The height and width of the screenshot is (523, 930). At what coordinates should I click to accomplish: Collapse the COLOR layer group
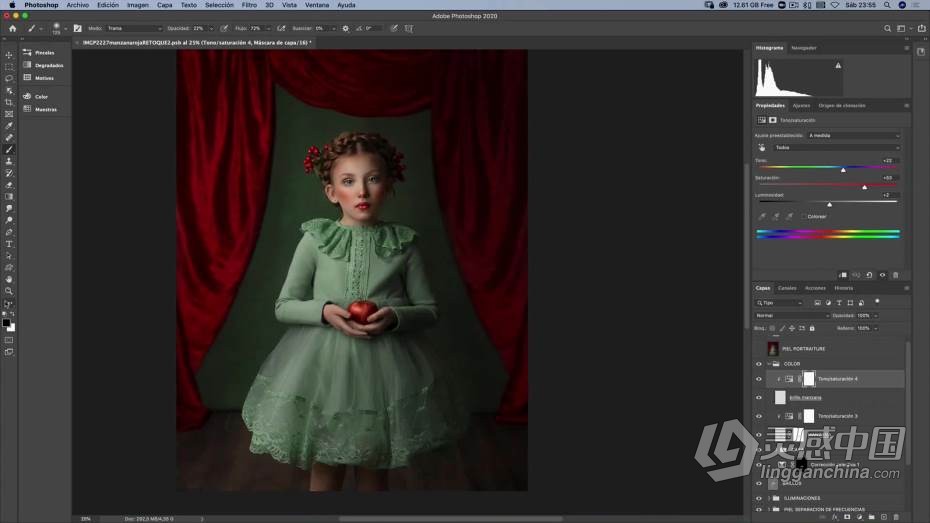point(769,364)
